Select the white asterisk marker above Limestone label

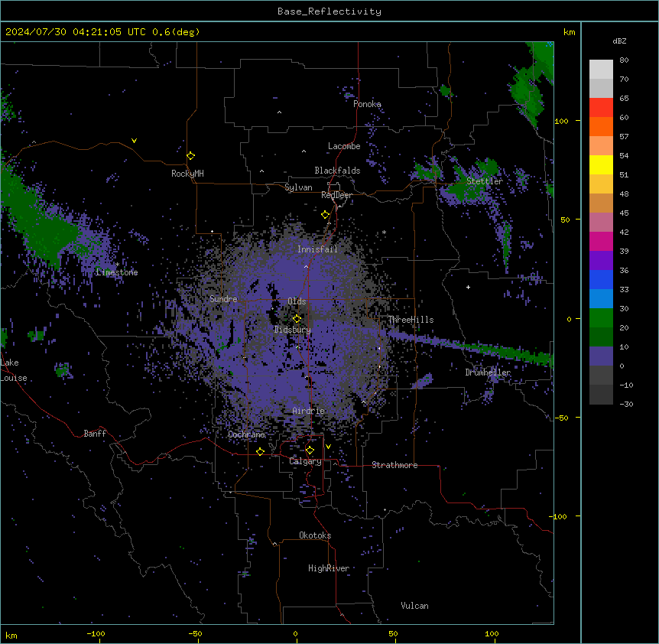pyautogui.click(x=118, y=265)
